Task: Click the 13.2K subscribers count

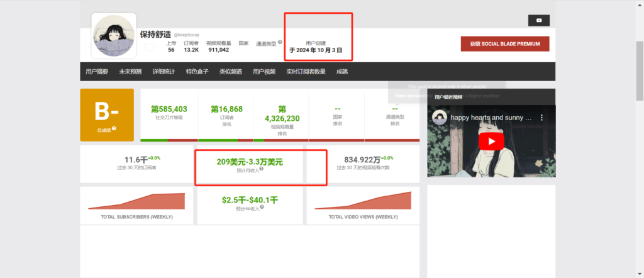Action: coord(191,50)
